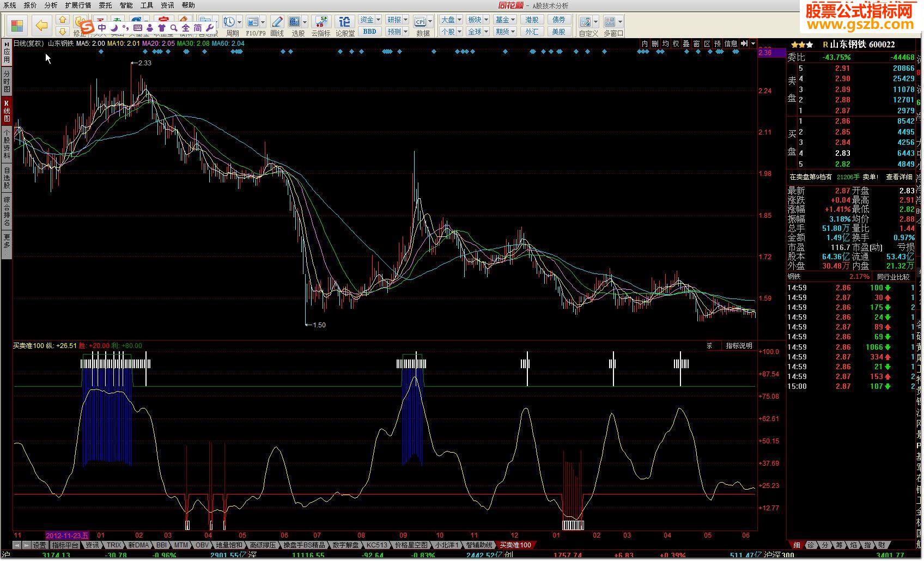This screenshot has height=561, width=924.
Task: Click the 删 chart header icon
Action: click(655, 44)
